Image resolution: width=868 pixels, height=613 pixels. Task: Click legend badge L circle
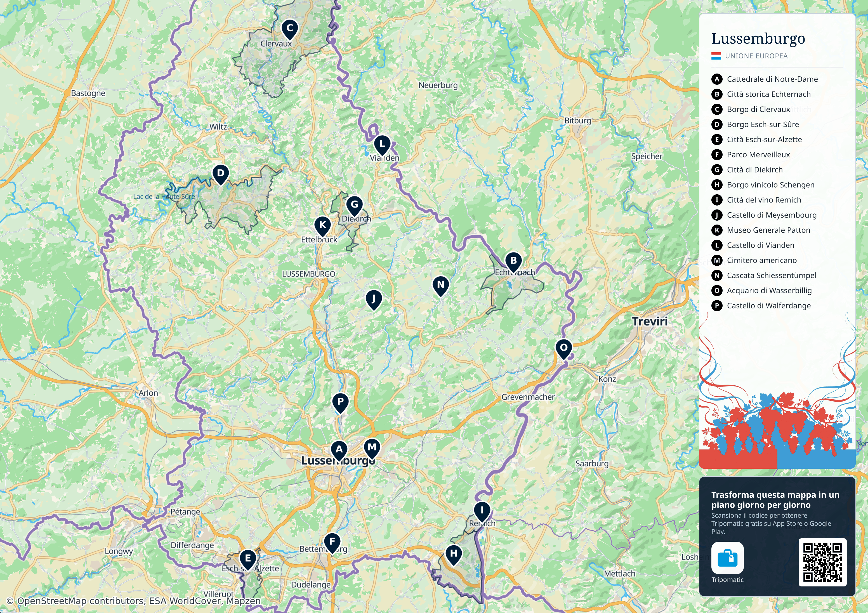(717, 246)
